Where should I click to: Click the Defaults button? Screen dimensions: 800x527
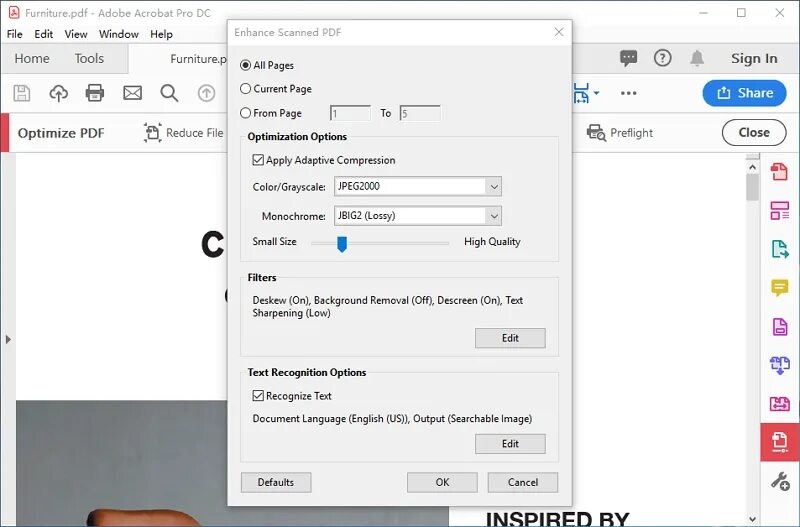point(276,482)
